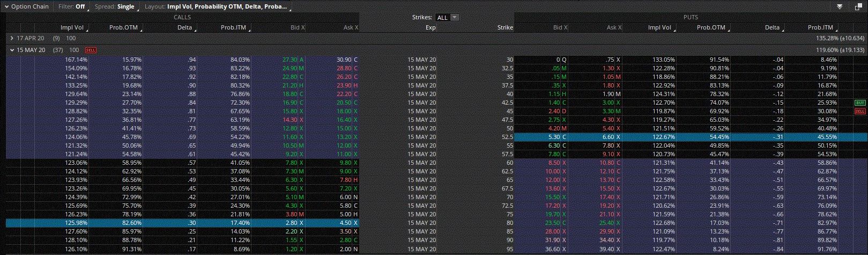Click the 11.60 call bid at strike 52.5
Viewport: 868px width, 255px height.
pyautogui.click(x=290, y=137)
